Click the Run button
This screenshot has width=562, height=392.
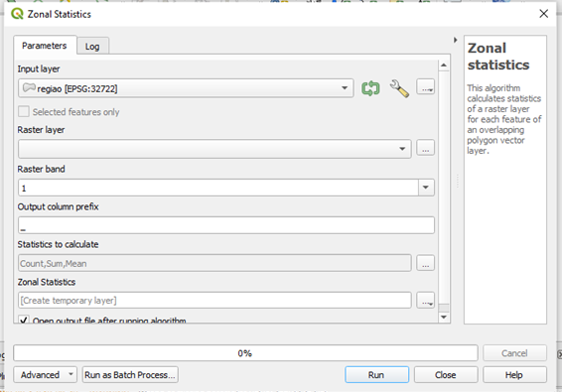click(376, 375)
